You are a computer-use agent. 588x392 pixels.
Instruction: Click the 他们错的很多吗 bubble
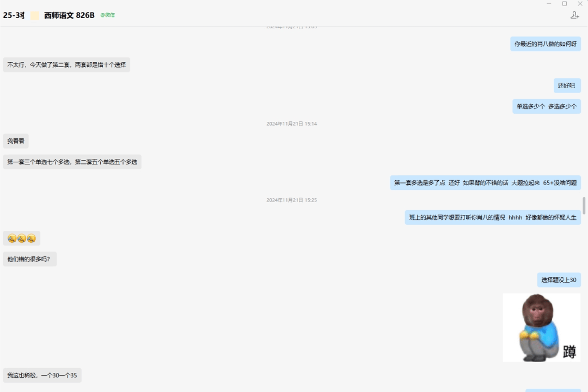[29, 259]
